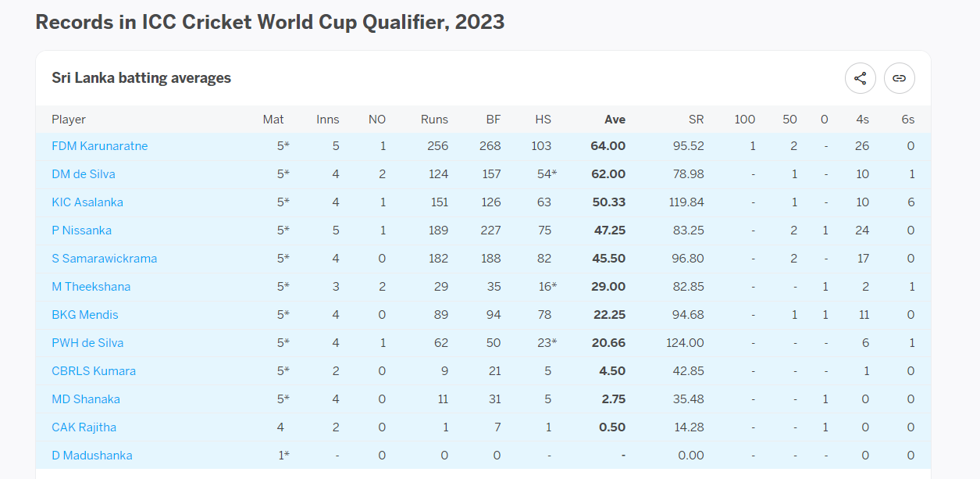Open PWH de Silva player page
Image resolution: width=980 pixels, height=479 pixels.
pyautogui.click(x=87, y=343)
